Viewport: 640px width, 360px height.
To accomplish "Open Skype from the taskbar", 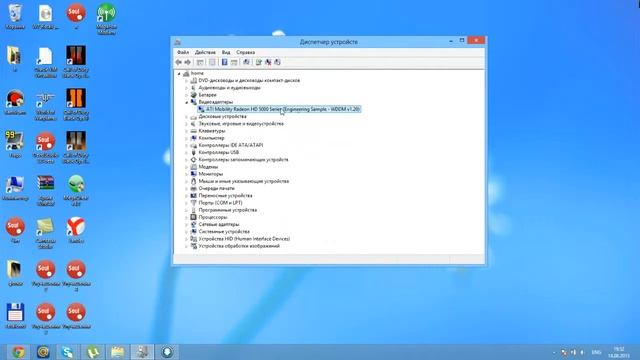I will [68, 352].
